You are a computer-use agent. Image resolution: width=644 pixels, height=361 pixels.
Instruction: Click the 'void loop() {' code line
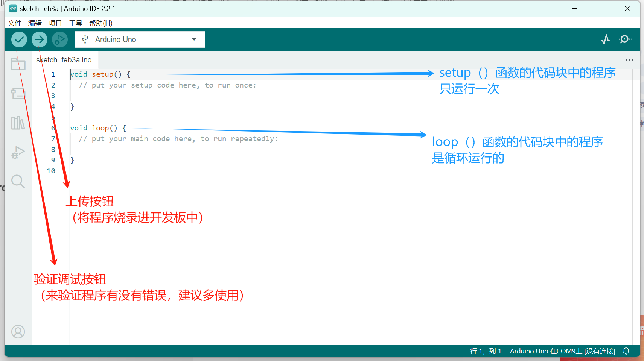[x=98, y=128]
